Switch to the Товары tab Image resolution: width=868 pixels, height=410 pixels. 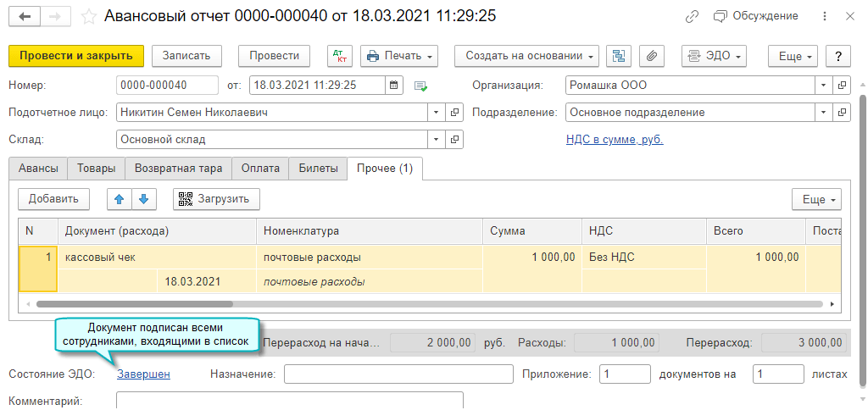click(x=96, y=169)
